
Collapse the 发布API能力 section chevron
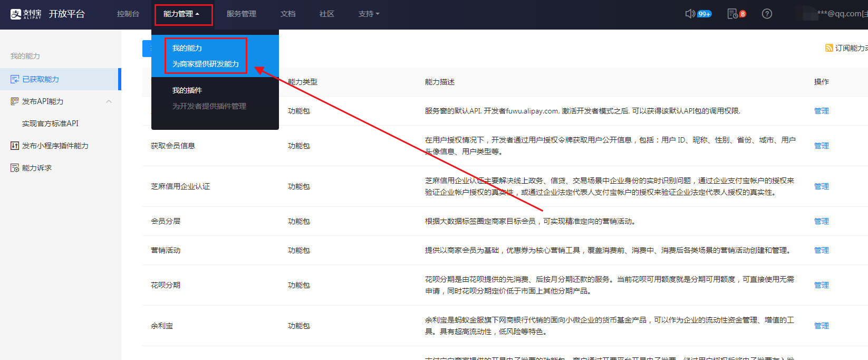tap(109, 101)
